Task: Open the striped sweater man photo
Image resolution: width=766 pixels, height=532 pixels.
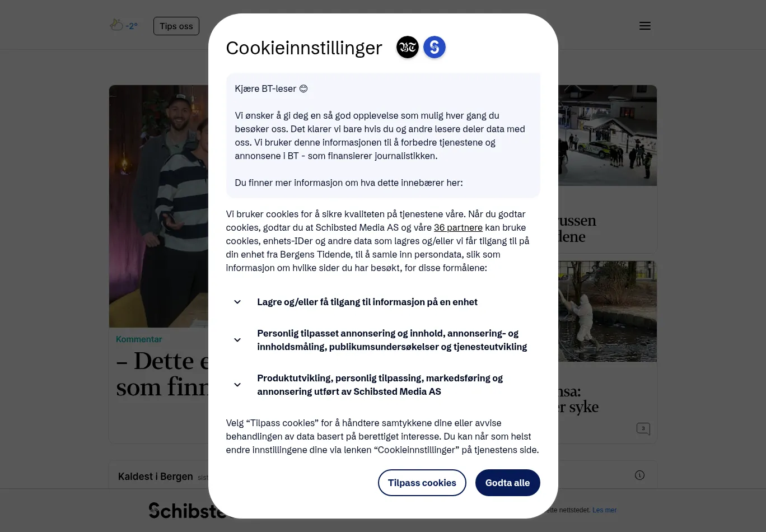Action: click(x=159, y=206)
